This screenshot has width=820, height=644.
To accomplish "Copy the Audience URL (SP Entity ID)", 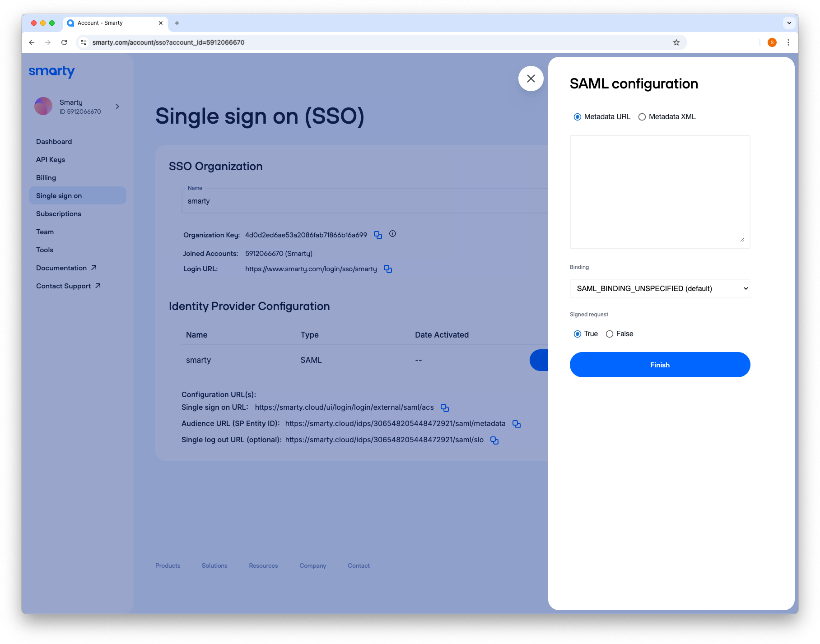I will click(516, 424).
